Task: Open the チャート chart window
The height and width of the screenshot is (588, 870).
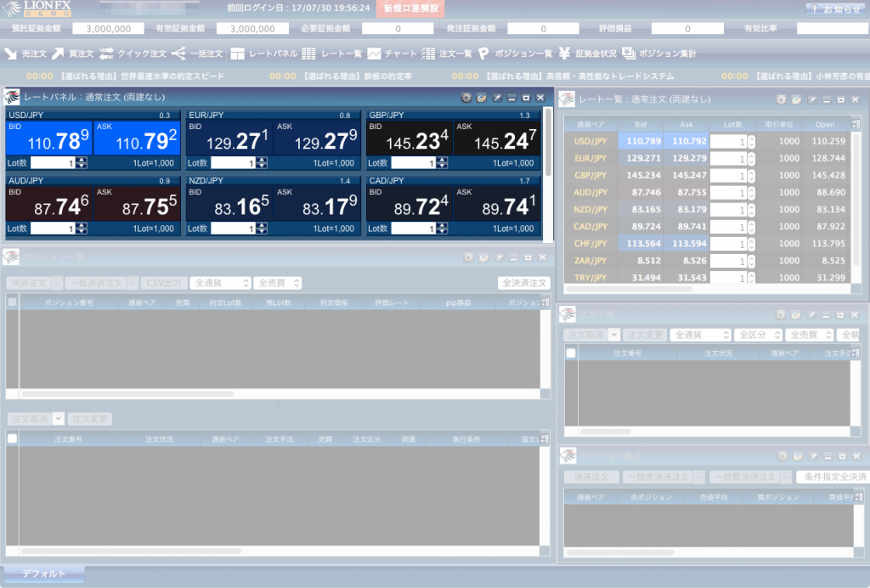Action: pyautogui.click(x=392, y=54)
